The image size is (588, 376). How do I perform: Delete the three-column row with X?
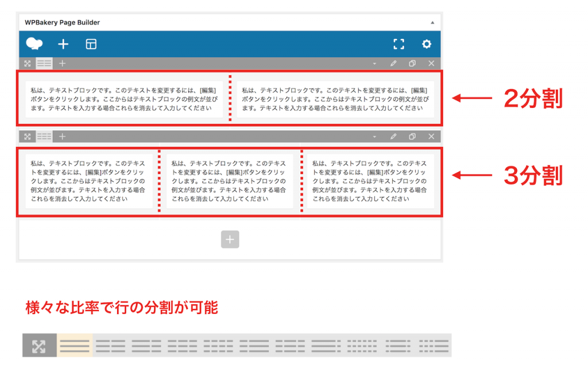(431, 137)
